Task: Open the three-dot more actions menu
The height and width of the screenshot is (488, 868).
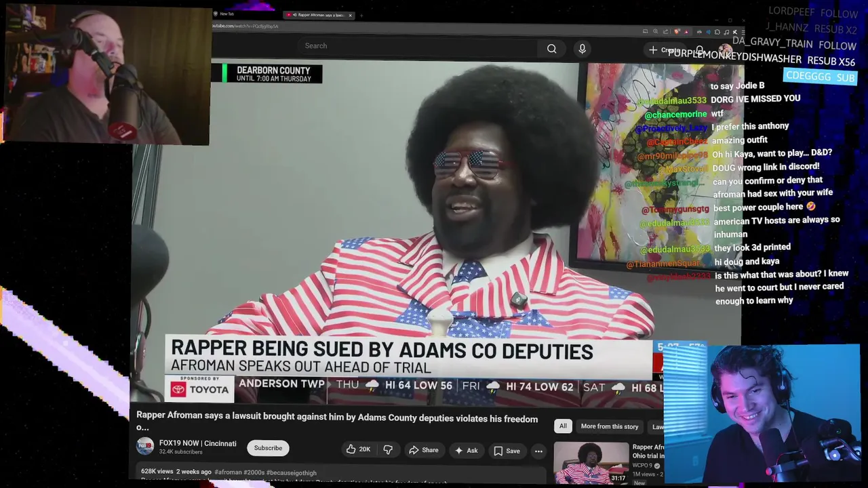Action: [538, 451]
